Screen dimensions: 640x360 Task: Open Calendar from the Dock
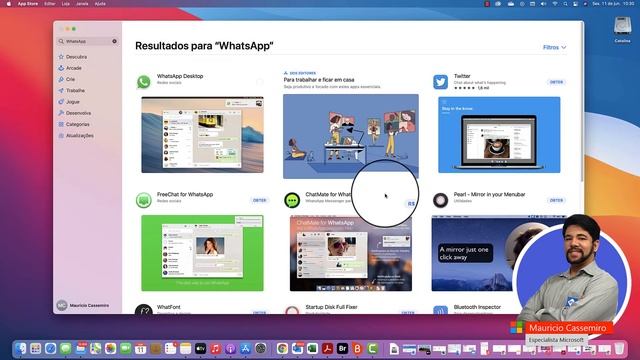140,349
